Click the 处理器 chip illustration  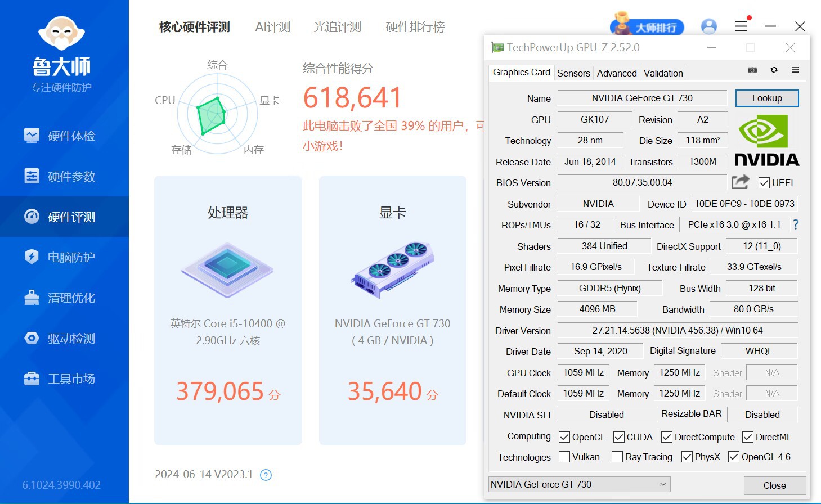228,270
